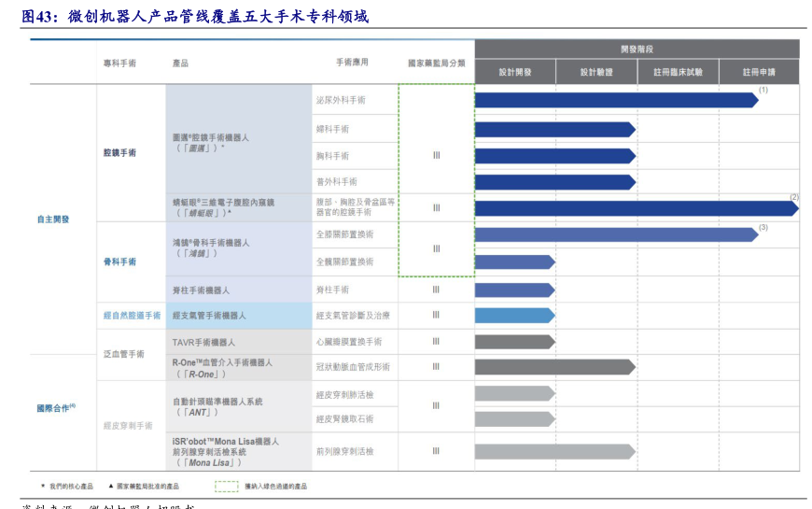Click the light blue 經支氣管診斷及治療 progress bar
This screenshot has height=509, width=812.
[514, 316]
